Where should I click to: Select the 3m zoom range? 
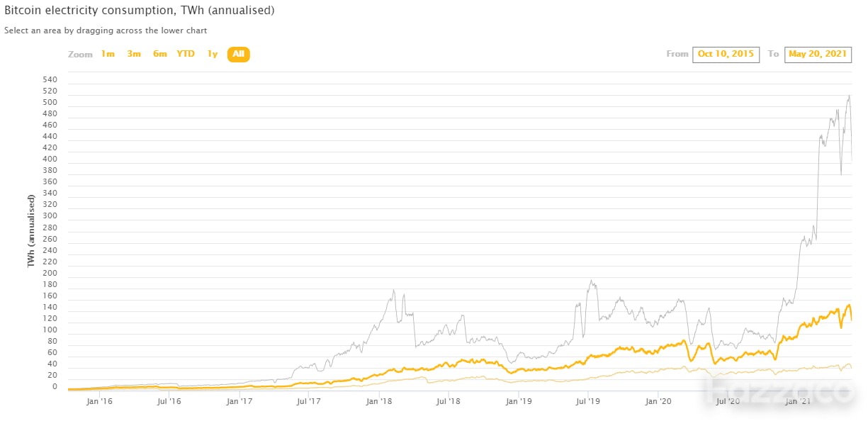tap(134, 54)
